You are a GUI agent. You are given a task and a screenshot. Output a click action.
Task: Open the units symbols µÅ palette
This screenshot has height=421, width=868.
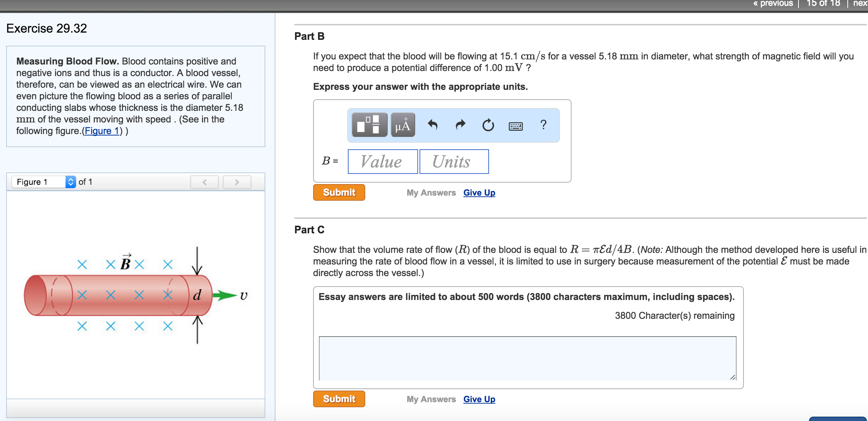click(x=403, y=125)
